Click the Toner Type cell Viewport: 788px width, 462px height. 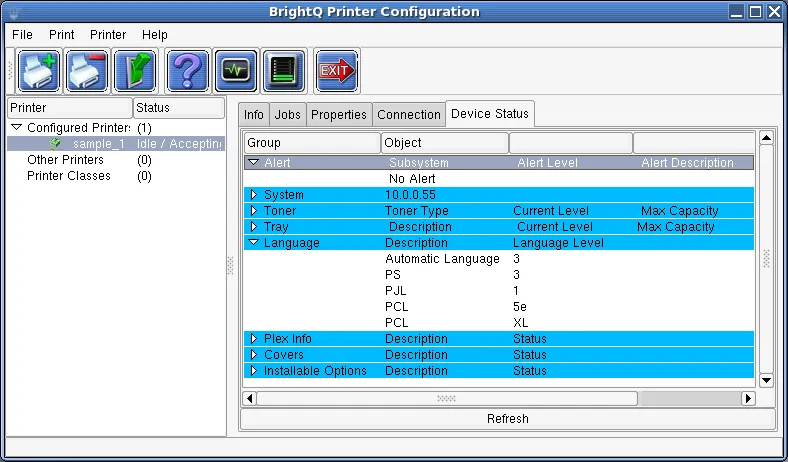[417, 211]
